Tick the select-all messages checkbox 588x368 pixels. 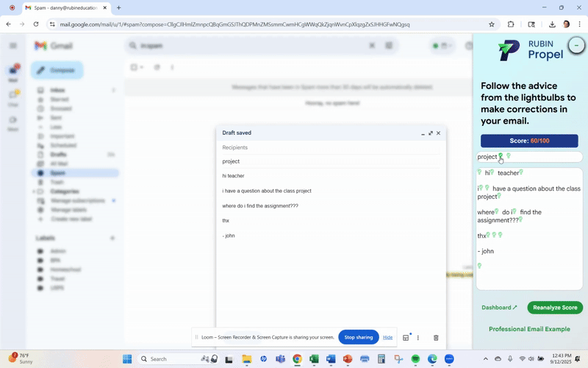[x=134, y=67]
